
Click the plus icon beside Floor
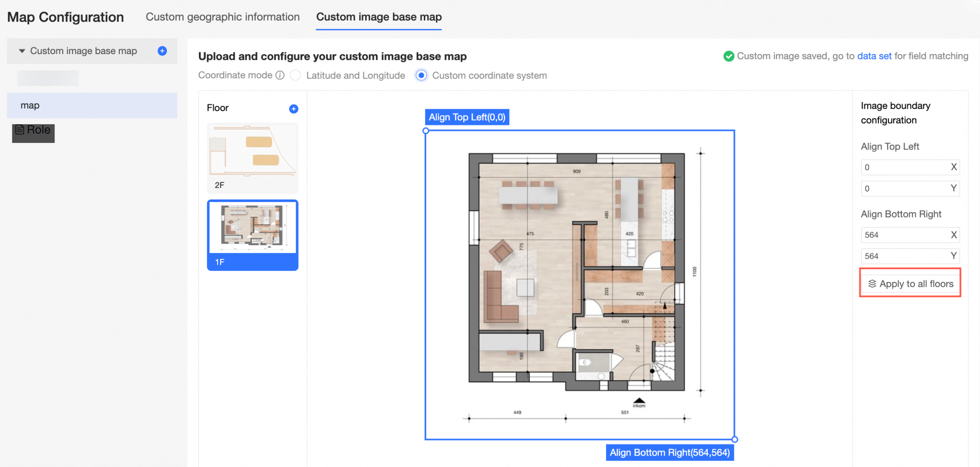point(293,109)
